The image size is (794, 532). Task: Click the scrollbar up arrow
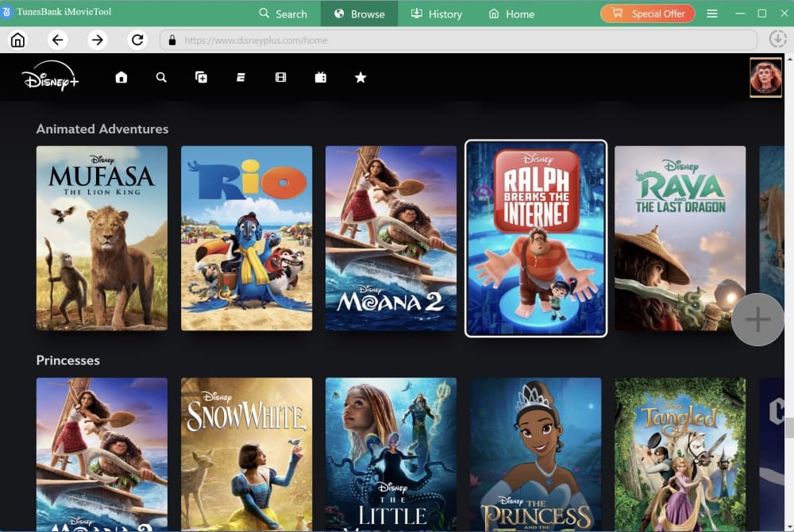tap(789, 59)
